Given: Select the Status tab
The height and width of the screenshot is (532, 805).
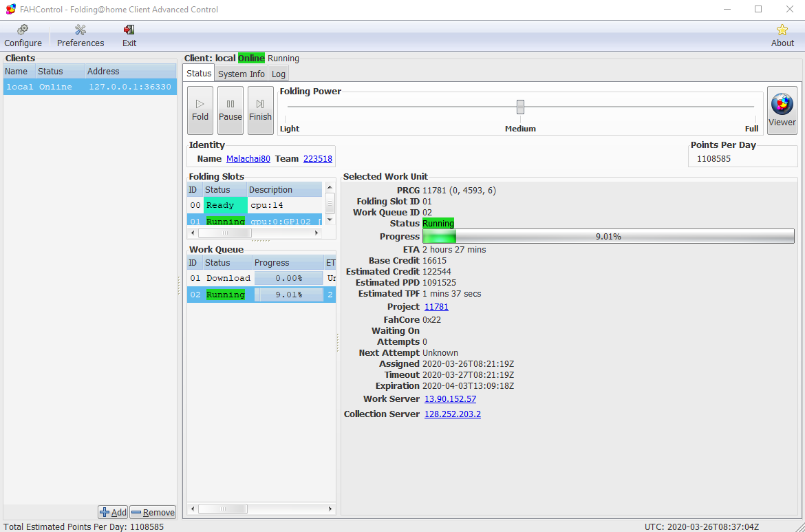Looking at the screenshot, I should tap(199, 74).
